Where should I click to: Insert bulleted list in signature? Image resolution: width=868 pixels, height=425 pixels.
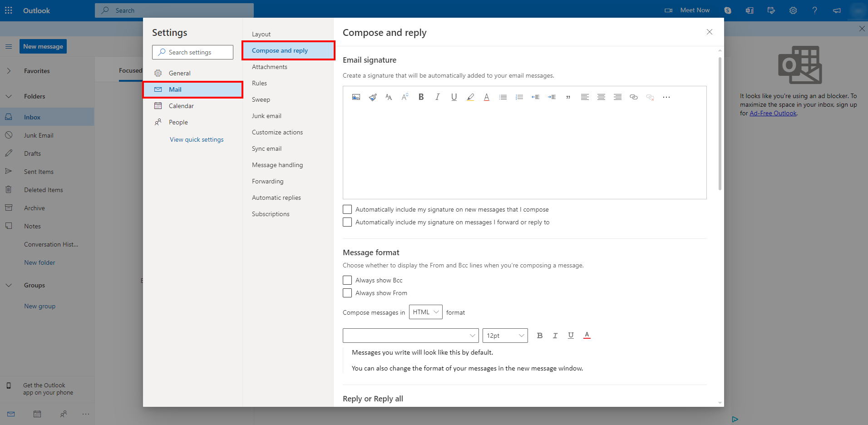click(503, 97)
